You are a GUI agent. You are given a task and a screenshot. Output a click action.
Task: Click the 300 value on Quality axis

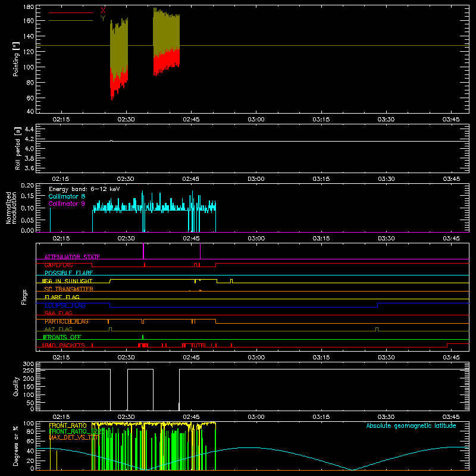pos(29,364)
